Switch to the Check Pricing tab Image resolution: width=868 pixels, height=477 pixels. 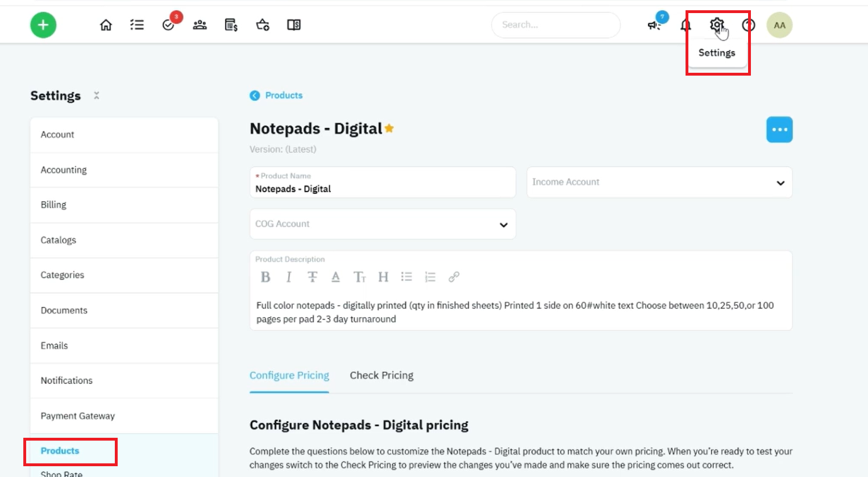[x=381, y=375]
